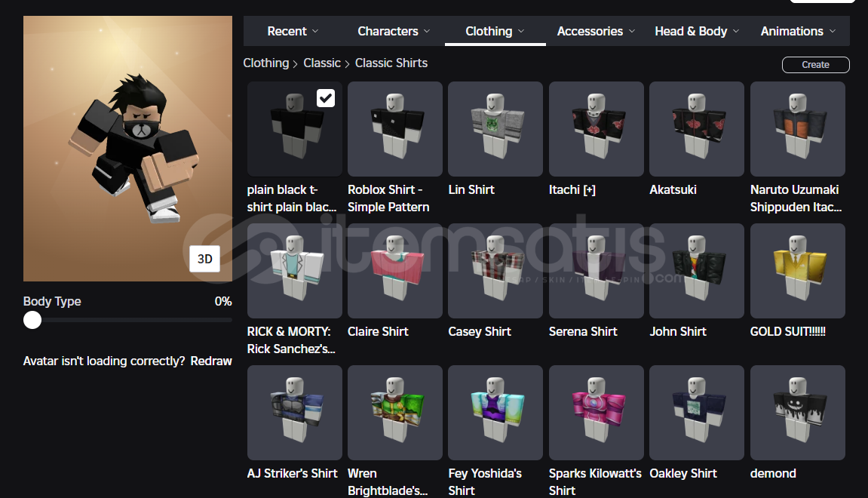This screenshot has width=868, height=498.
Task: Click the 'Akatsuki' item name
Action: (673, 190)
